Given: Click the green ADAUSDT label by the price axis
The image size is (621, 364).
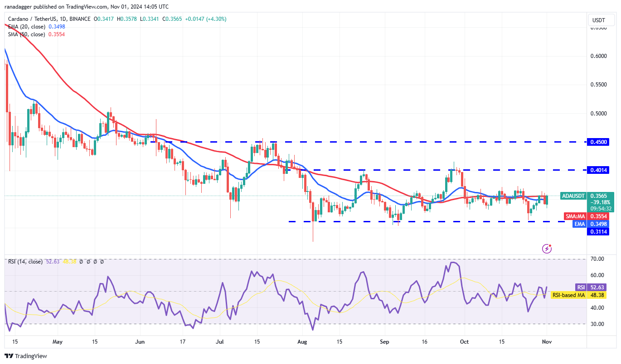Looking at the screenshot, I should coord(573,196).
